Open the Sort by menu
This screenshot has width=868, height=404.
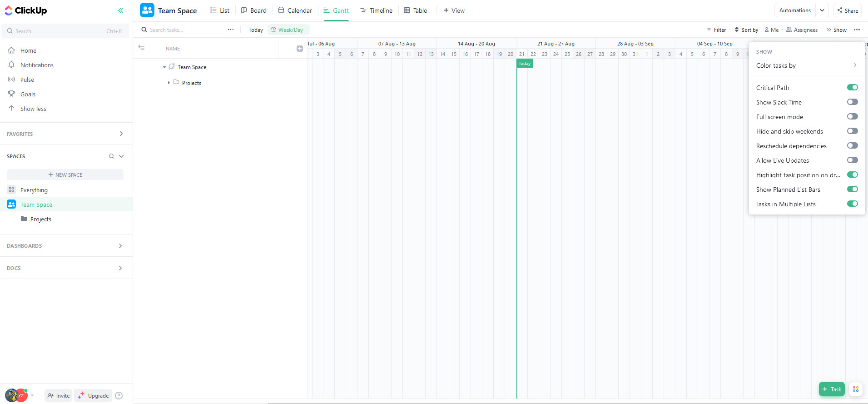click(x=746, y=30)
